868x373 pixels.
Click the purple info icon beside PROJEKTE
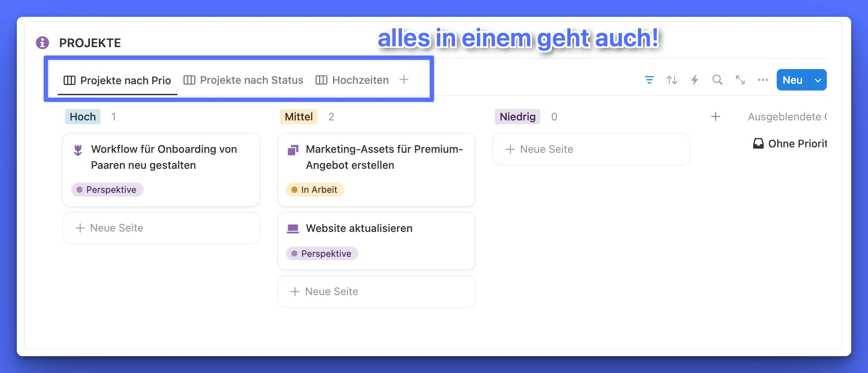point(42,43)
